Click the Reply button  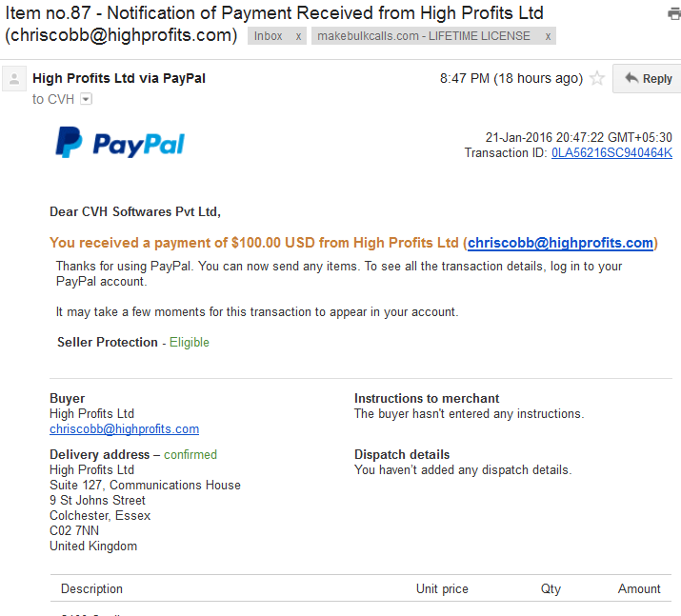click(647, 79)
